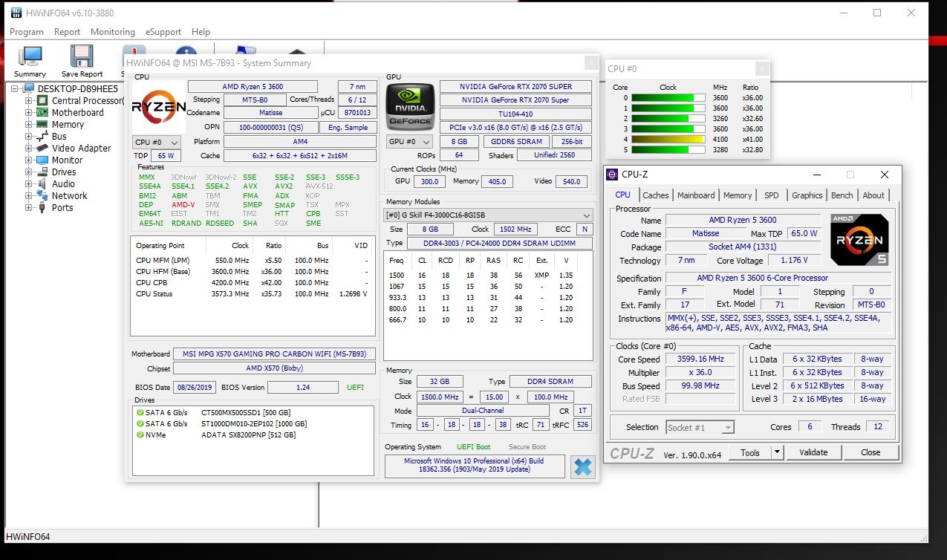Open the Socket #1 selection dropdown
This screenshot has width=947, height=560.
[x=700, y=427]
